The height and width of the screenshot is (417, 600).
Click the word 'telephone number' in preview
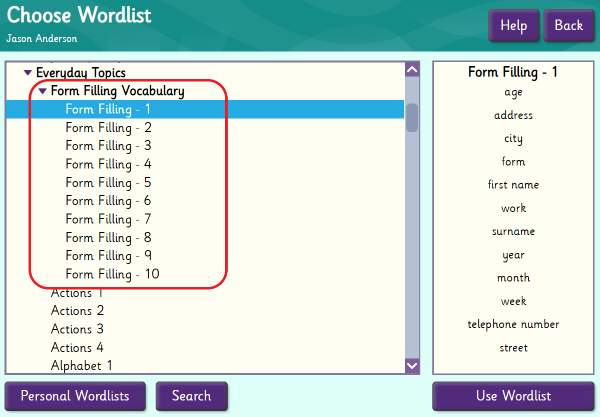(513, 325)
